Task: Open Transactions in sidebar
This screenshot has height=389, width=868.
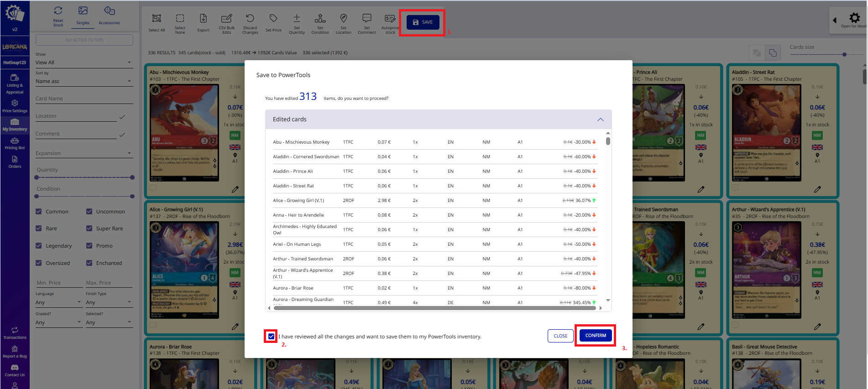Action: [x=15, y=333]
